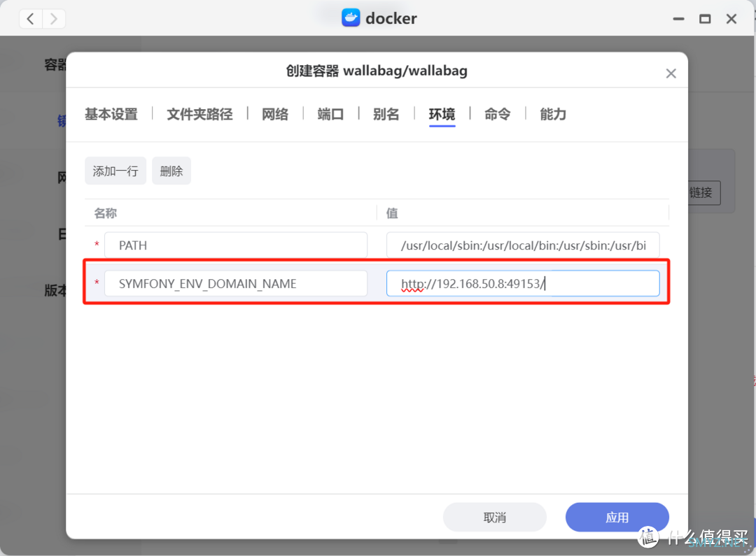Click the 取消 button

tap(495, 518)
